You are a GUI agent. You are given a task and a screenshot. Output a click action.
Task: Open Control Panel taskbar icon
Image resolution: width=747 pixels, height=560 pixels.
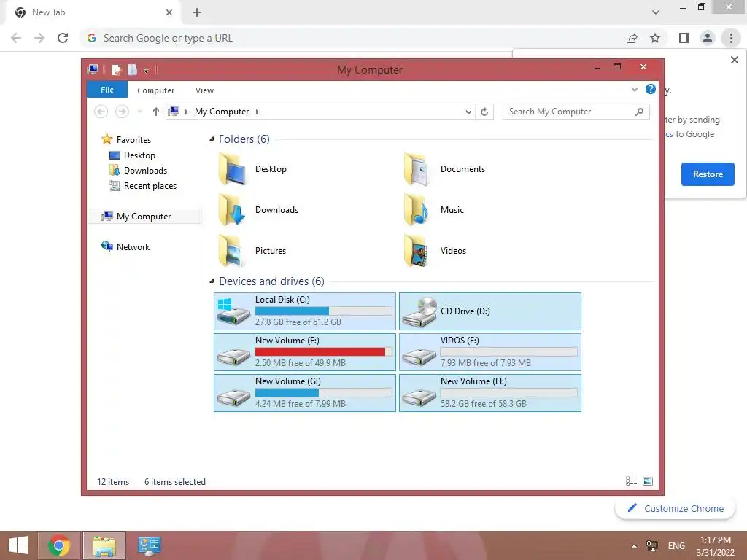click(x=149, y=545)
